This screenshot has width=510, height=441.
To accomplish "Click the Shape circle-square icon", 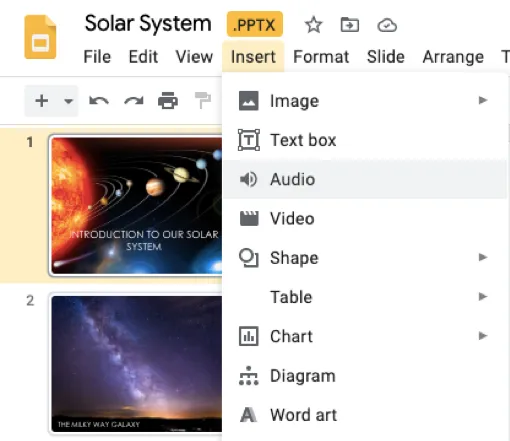I will 249,258.
